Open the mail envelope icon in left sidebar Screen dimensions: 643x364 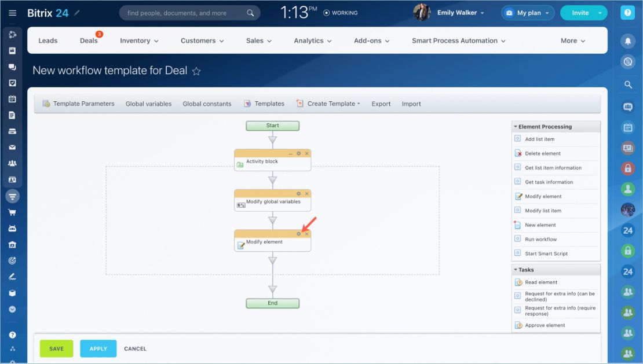pyautogui.click(x=12, y=147)
